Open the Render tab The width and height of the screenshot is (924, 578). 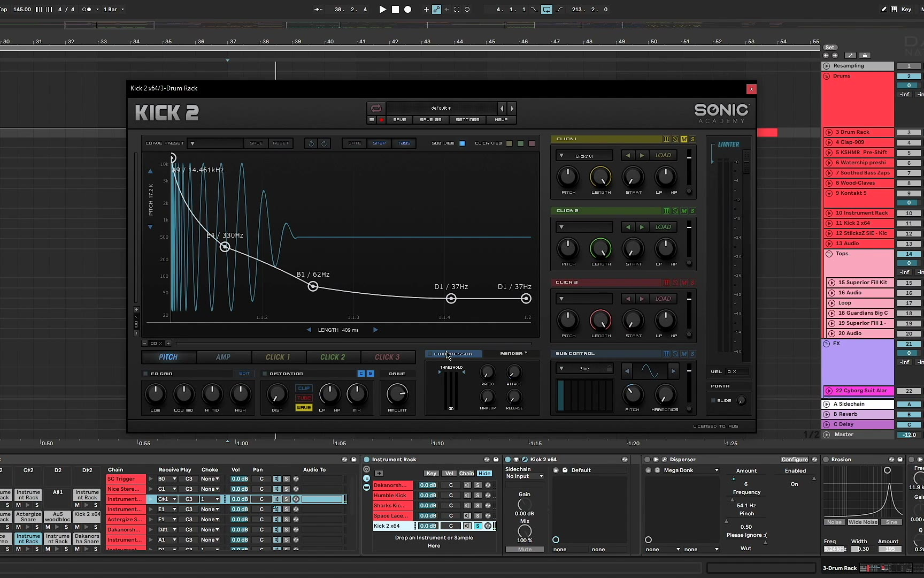click(513, 354)
